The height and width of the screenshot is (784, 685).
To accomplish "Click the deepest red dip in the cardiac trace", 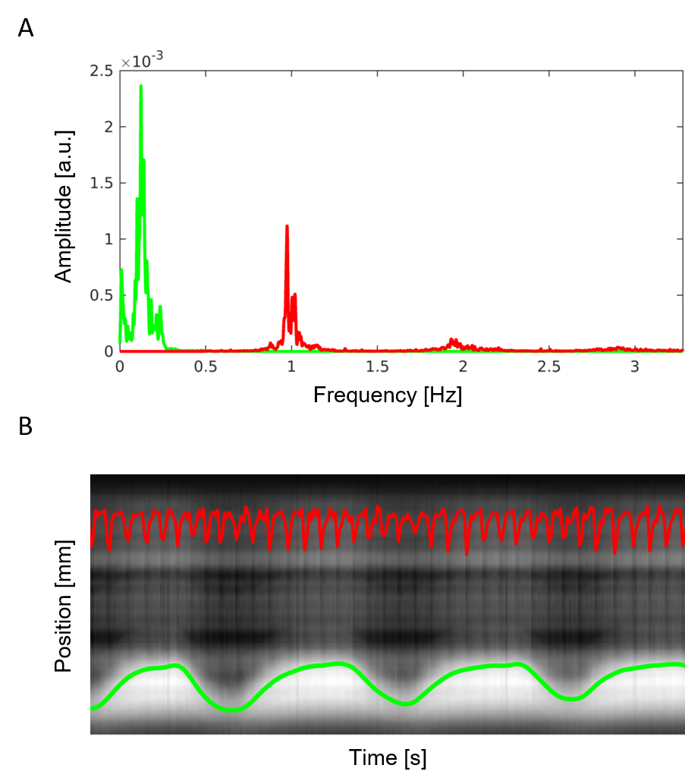I will coord(467,553).
